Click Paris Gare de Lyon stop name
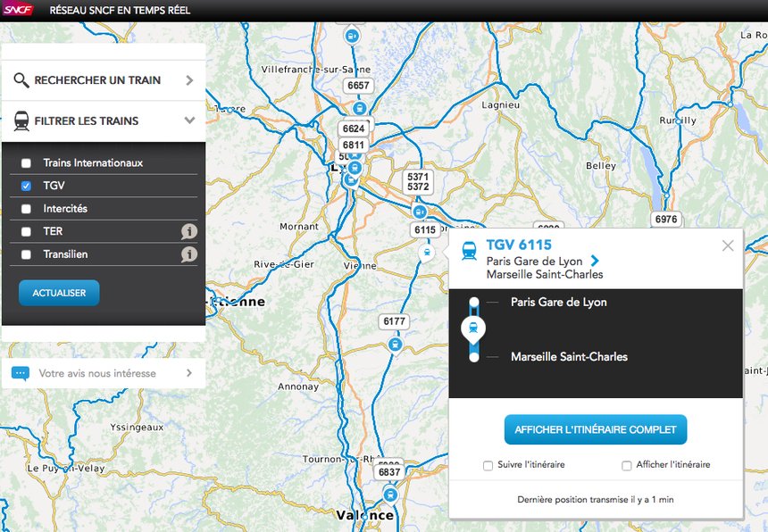768x532 pixels. [559, 303]
